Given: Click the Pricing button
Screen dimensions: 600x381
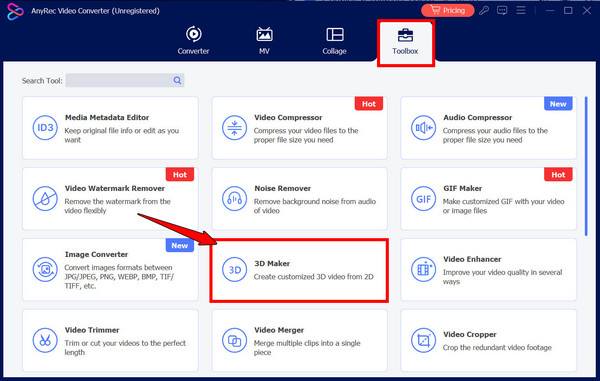Looking at the screenshot, I should [x=448, y=10].
